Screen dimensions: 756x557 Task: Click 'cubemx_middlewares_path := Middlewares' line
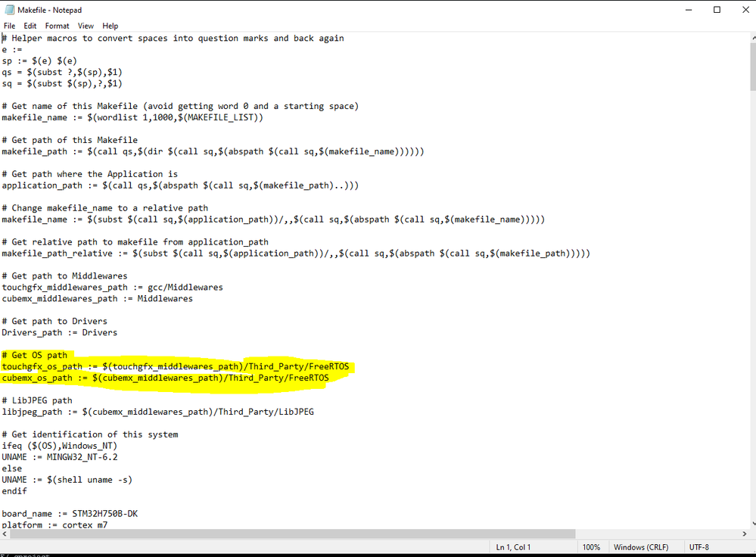point(97,299)
